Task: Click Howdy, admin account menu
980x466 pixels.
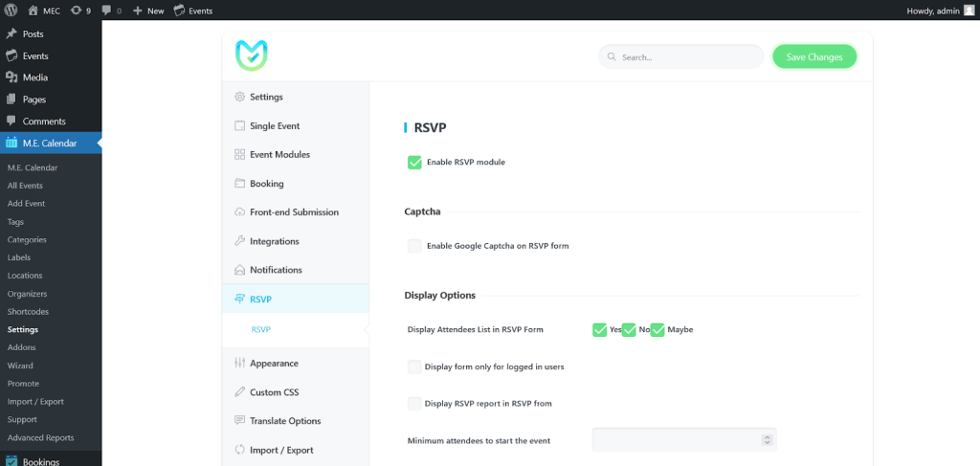Action: [x=941, y=10]
